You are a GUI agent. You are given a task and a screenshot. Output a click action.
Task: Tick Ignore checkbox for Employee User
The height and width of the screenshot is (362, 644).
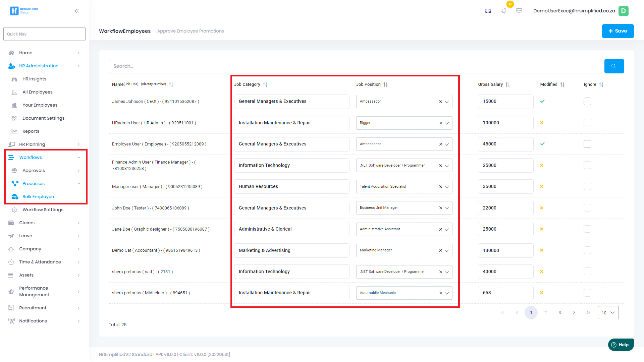click(x=587, y=144)
